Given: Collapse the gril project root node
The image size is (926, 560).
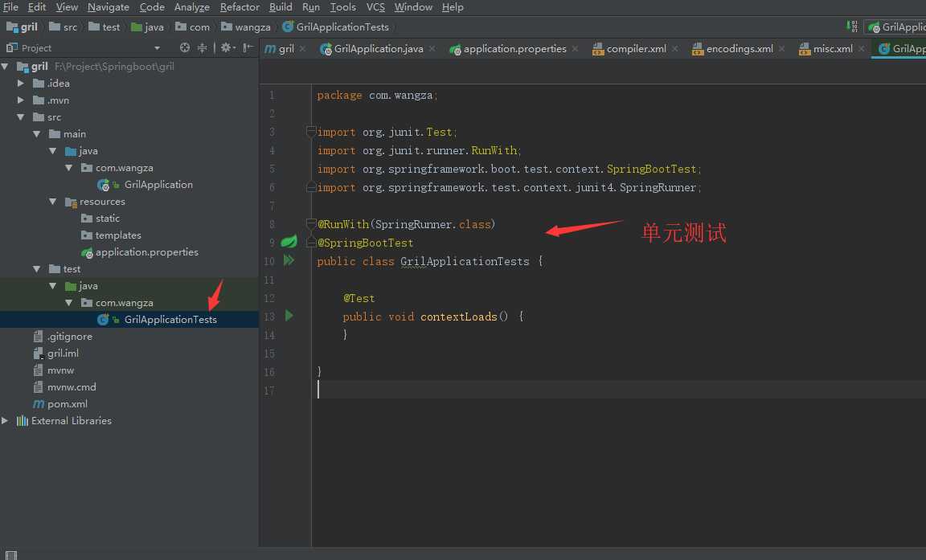Looking at the screenshot, I should tap(6, 67).
